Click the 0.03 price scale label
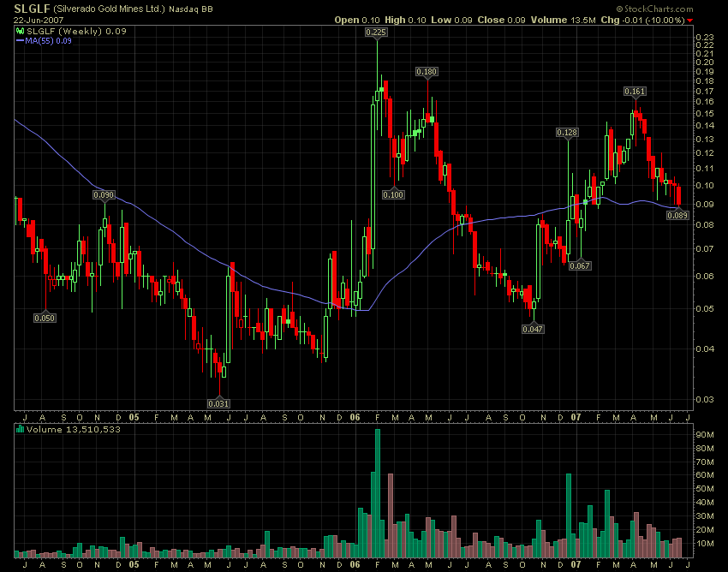Screen dimensions: 728x572 (704, 399)
